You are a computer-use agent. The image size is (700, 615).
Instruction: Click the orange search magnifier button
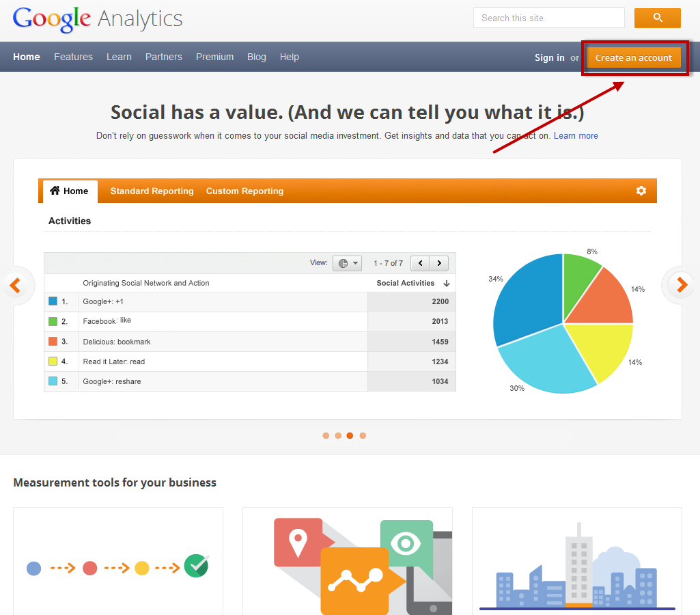click(657, 18)
